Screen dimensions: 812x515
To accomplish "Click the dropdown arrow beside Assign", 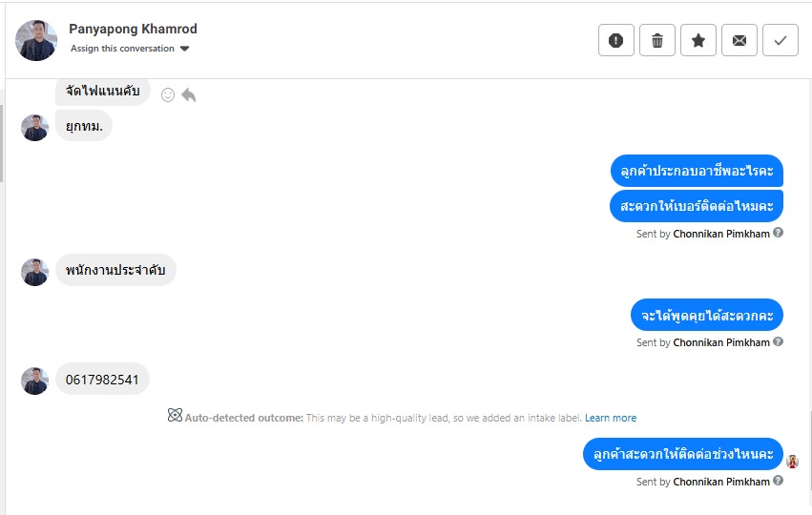I will pyautogui.click(x=185, y=49).
